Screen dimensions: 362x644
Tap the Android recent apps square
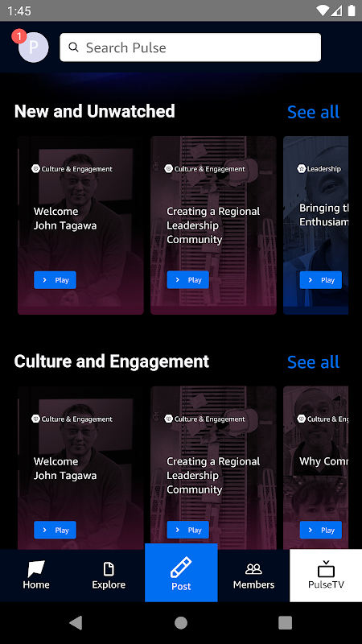pyautogui.click(x=286, y=622)
